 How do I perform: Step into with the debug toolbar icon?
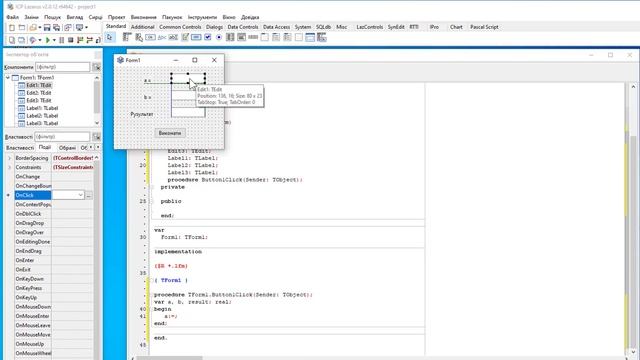click(x=80, y=40)
